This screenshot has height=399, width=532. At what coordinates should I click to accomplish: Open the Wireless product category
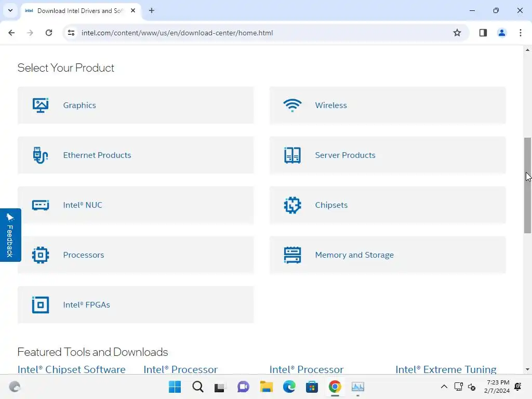tap(388, 105)
